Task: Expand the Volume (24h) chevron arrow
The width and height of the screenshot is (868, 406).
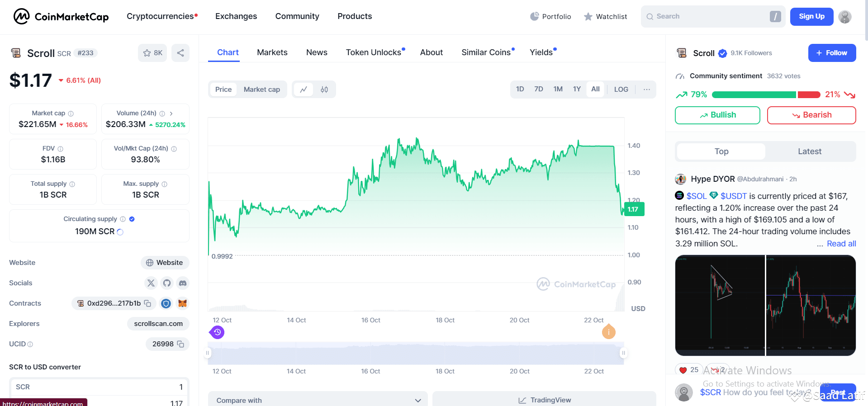Action: [171, 113]
